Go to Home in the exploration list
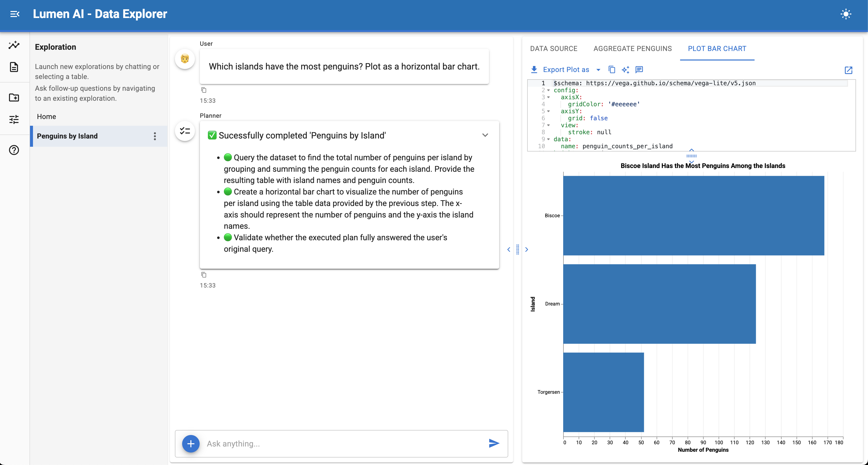This screenshot has height=465, width=868. click(46, 117)
